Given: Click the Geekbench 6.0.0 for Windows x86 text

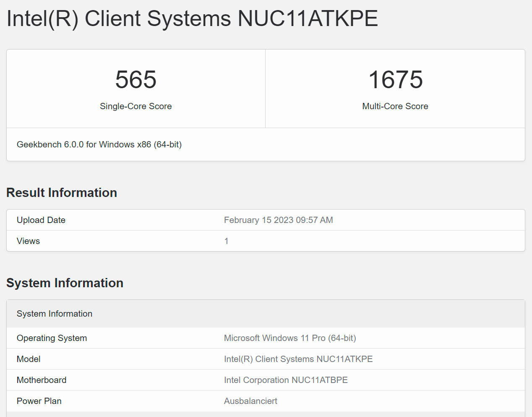Looking at the screenshot, I should [99, 144].
